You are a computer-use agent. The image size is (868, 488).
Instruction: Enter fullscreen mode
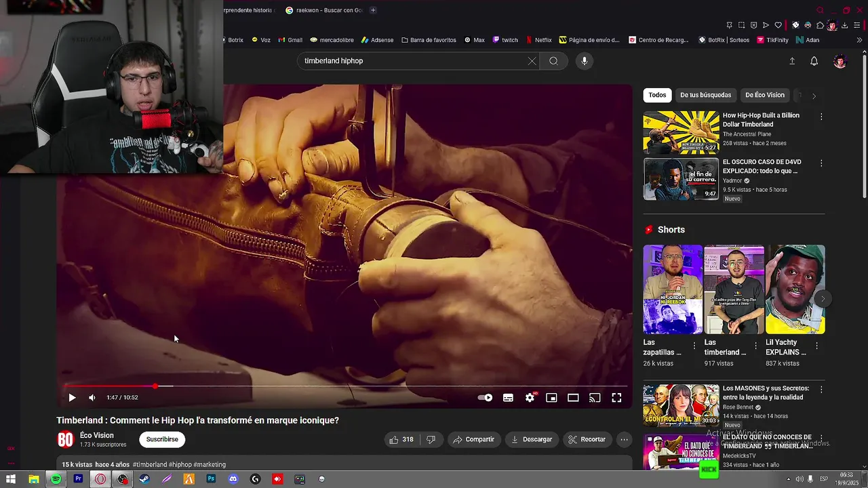tap(616, 398)
